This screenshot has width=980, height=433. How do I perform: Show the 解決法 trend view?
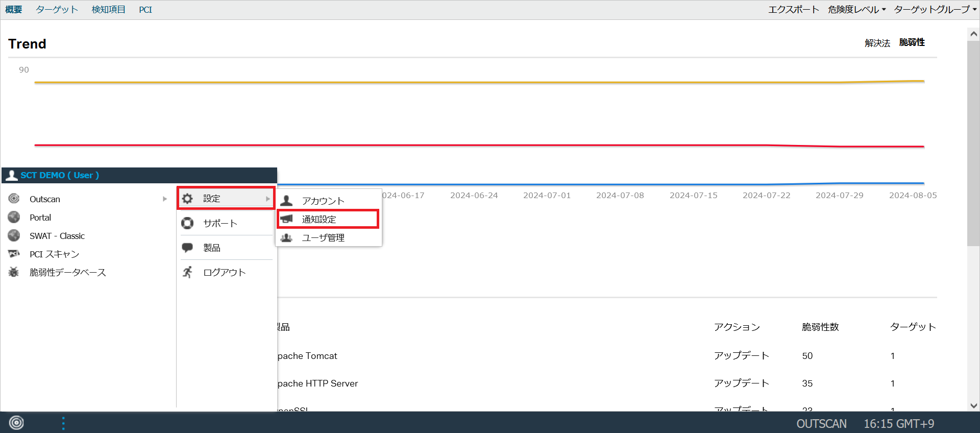(x=877, y=43)
